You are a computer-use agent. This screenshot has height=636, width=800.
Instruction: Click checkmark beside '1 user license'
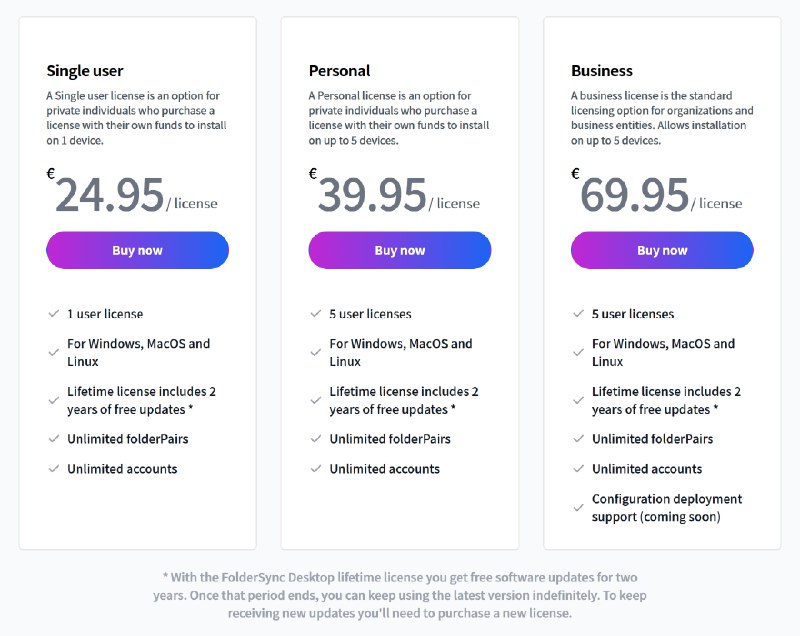[54, 313]
